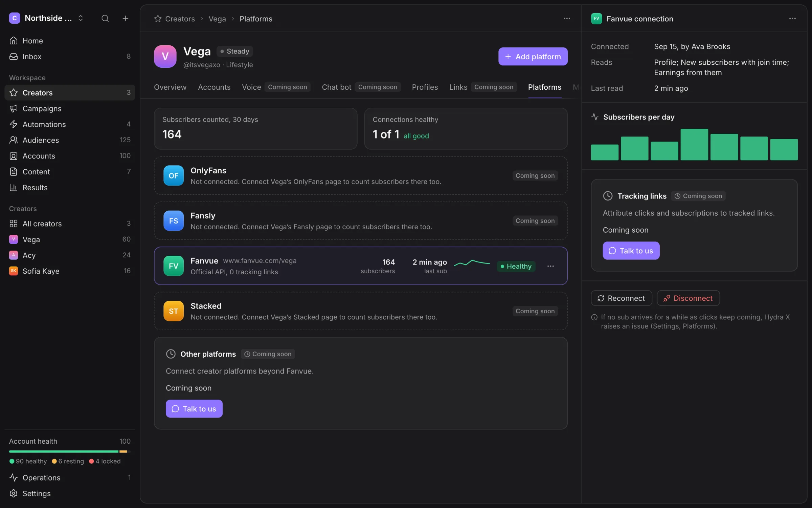Screen dimensions: 812x508
Task: Open Campaigns from the sidebar
Action: [x=70, y=108]
